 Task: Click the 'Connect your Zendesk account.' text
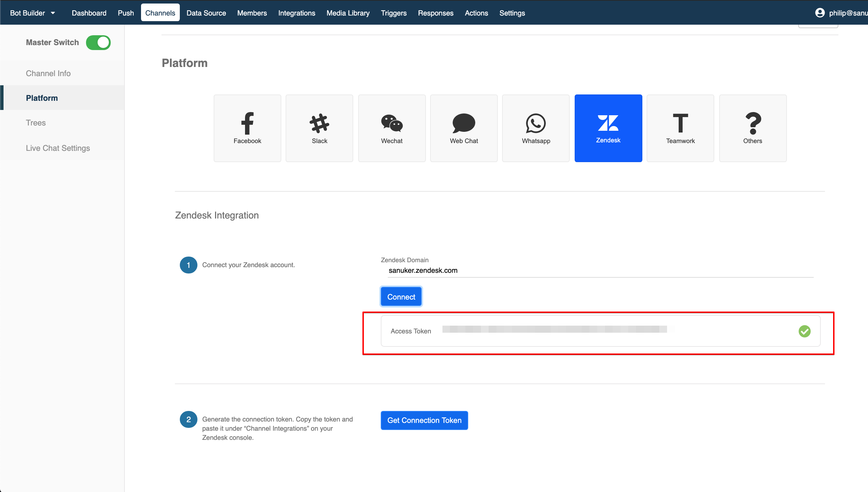(249, 265)
